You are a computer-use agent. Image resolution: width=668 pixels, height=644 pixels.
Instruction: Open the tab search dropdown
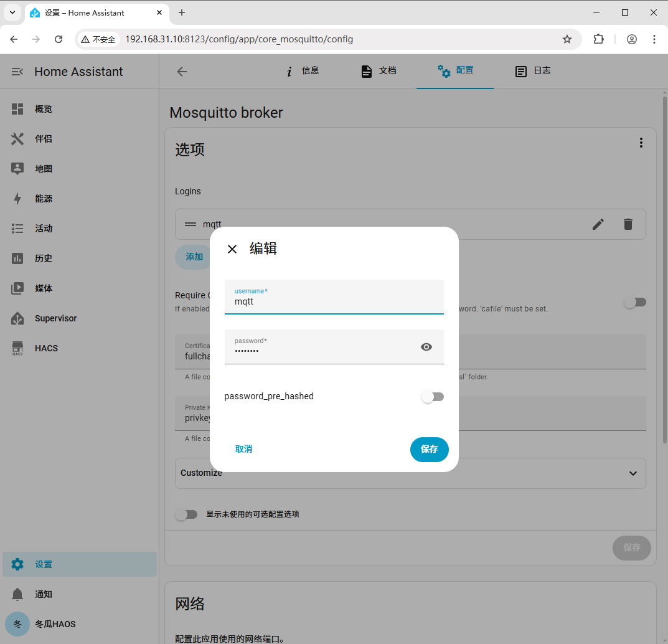12,13
